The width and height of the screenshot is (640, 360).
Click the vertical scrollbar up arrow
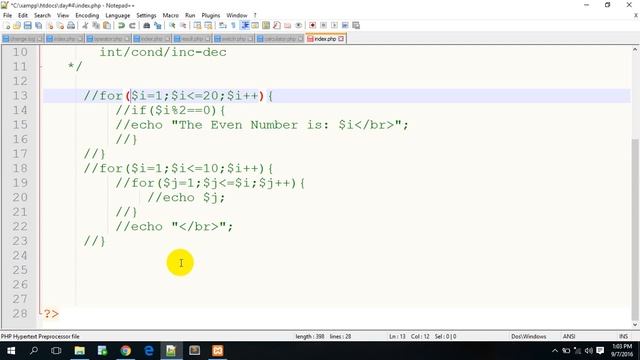(635, 49)
